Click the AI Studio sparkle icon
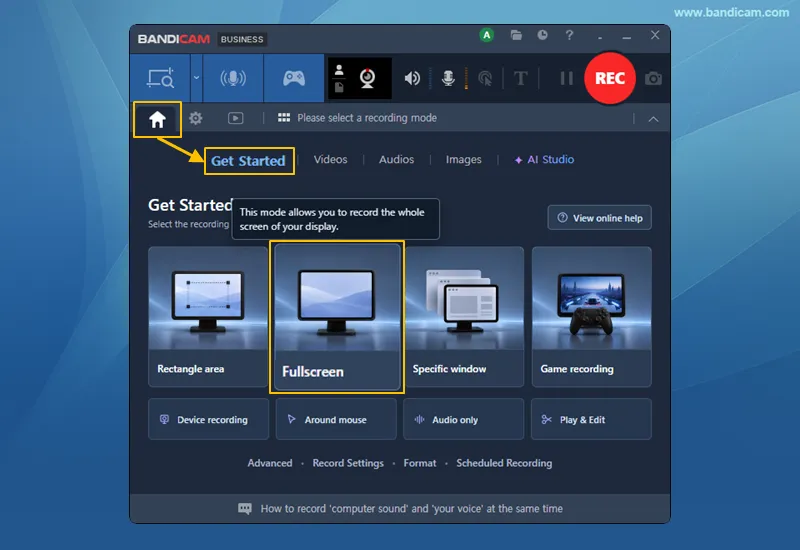 [518, 160]
